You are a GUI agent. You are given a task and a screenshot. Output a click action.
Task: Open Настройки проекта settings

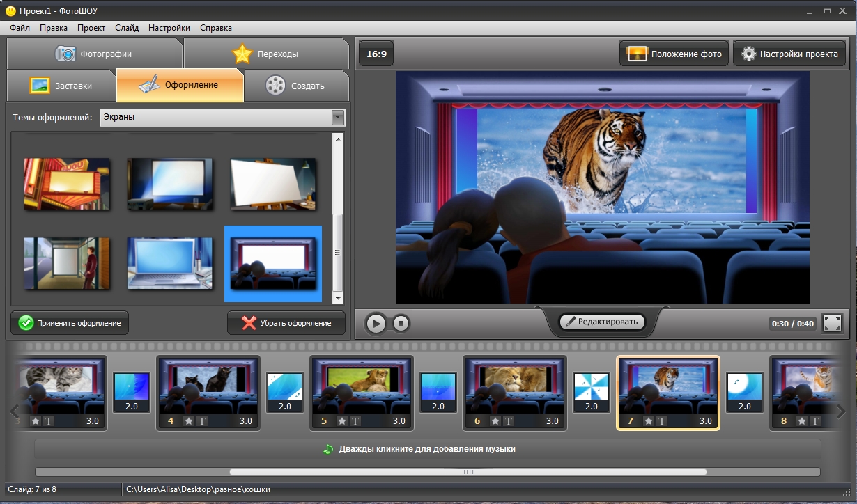pyautogui.click(x=789, y=54)
